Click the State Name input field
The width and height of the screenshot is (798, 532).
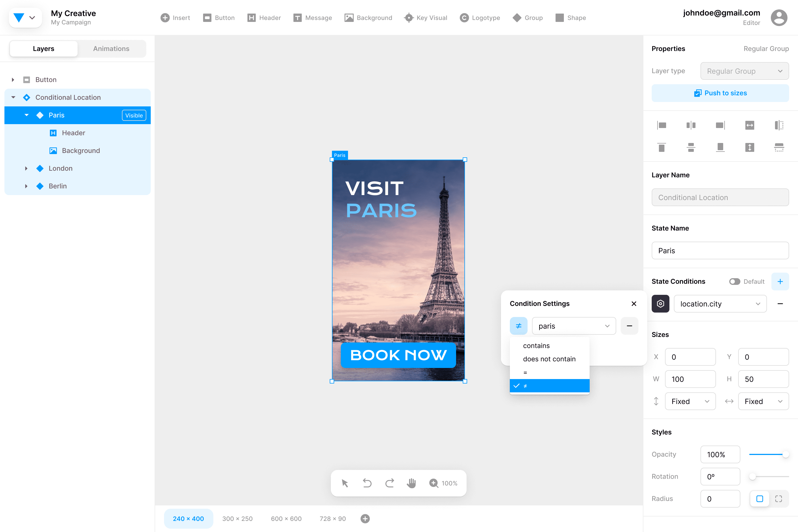720,251
